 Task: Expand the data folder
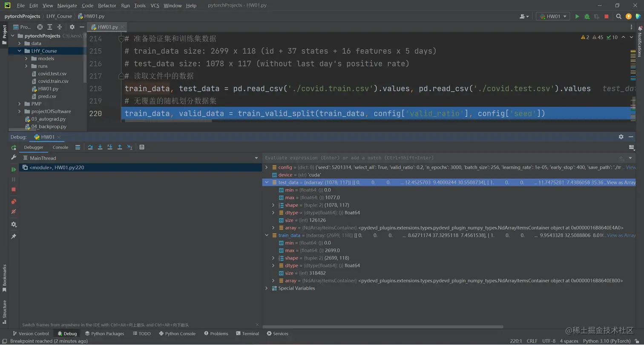20,43
